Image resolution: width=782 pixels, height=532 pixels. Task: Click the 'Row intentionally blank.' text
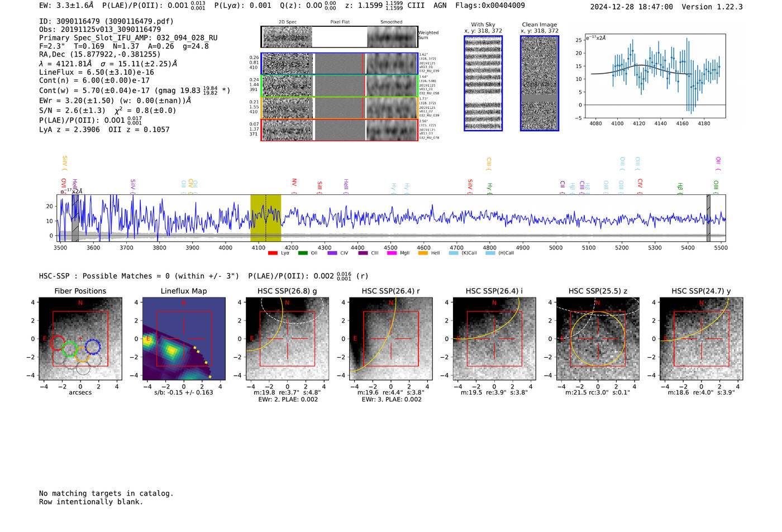click(x=91, y=501)
